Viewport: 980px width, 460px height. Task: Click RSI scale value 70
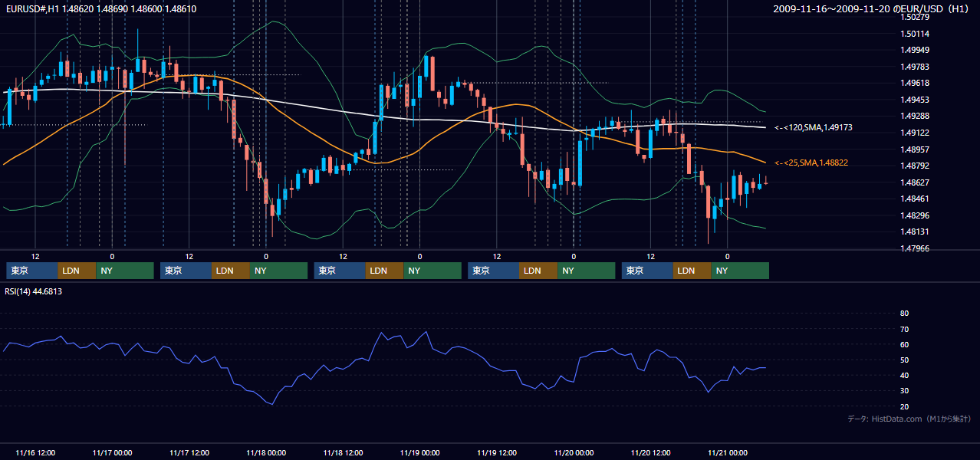pyautogui.click(x=904, y=329)
